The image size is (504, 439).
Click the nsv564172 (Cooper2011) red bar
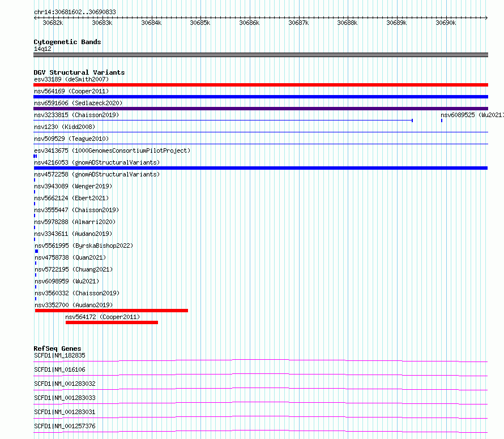112,322
